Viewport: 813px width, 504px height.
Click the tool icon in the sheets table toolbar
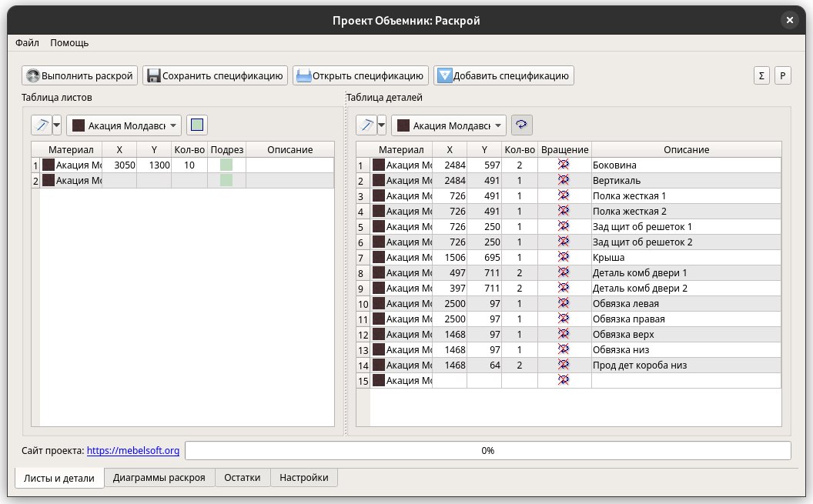[x=42, y=125]
